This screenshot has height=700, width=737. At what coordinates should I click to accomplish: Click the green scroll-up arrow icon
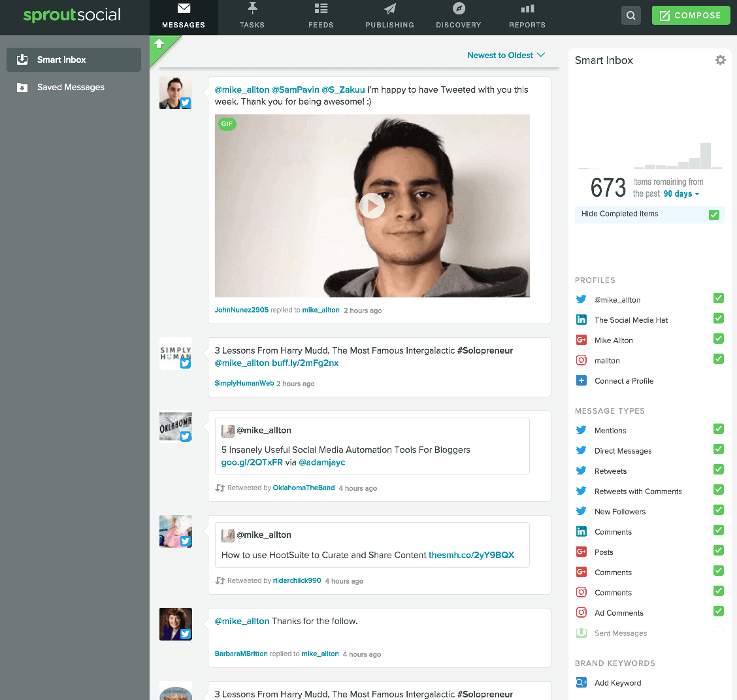point(159,44)
